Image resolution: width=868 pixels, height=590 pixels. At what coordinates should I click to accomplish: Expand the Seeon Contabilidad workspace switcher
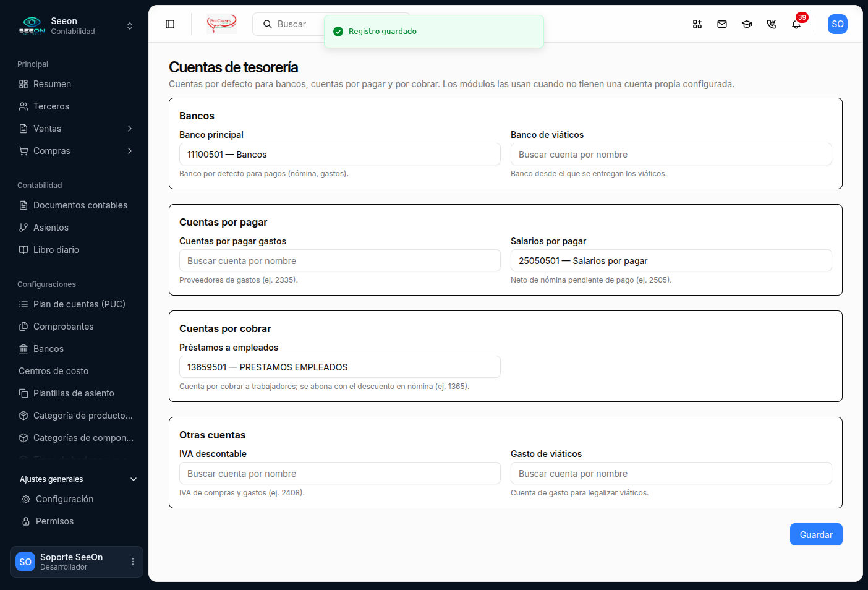pos(77,26)
